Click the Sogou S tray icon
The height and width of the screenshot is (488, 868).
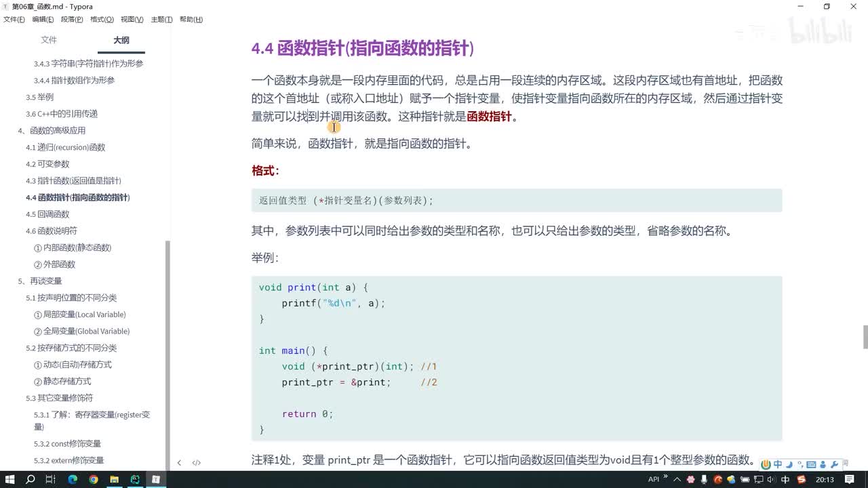click(x=802, y=479)
